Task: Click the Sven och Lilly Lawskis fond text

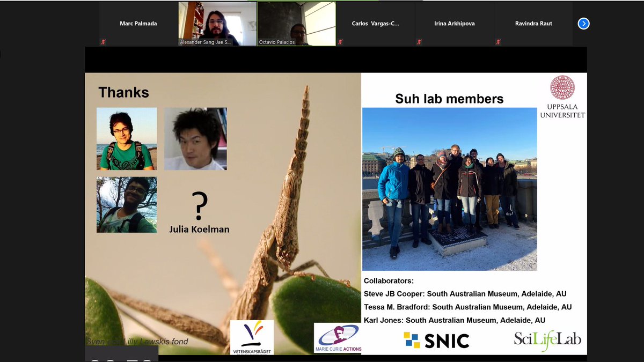Action: (x=137, y=342)
